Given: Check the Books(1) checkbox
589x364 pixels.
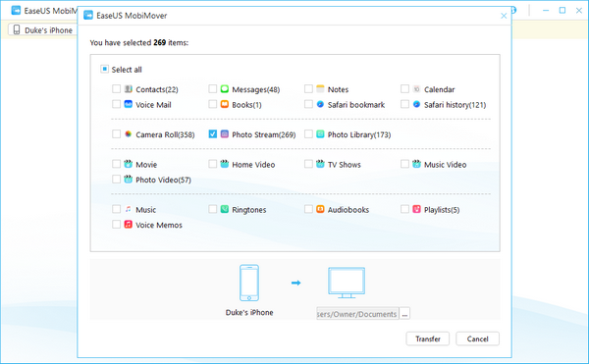Looking at the screenshot, I should tap(213, 104).
